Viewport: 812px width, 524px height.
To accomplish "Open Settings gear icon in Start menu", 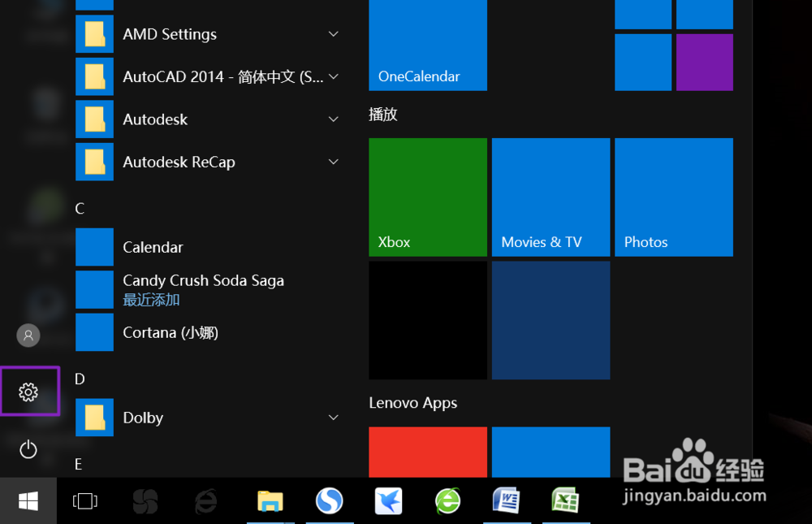I will 28,392.
